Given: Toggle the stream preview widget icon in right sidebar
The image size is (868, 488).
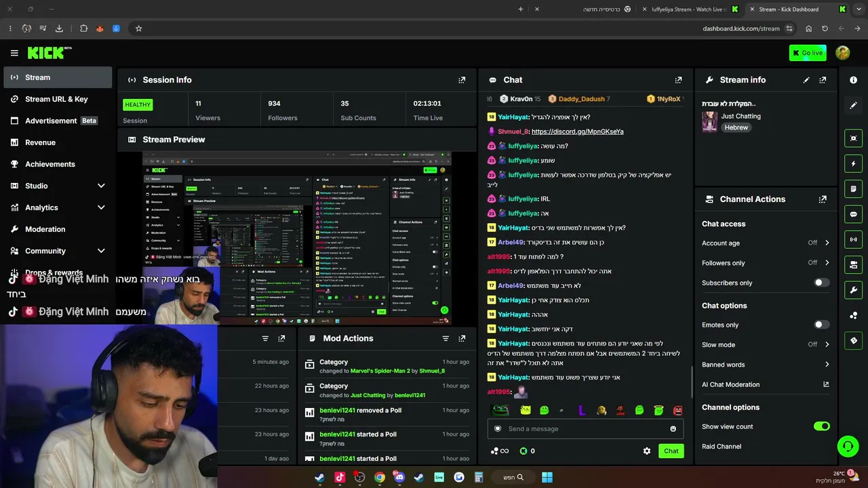Looking at the screenshot, I should click(853, 138).
